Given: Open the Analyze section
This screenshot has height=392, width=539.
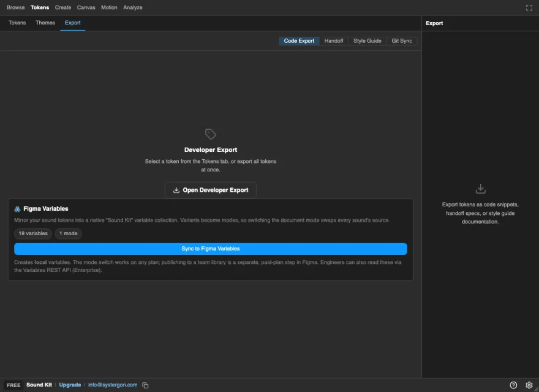Looking at the screenshot, I should (133, 7).
